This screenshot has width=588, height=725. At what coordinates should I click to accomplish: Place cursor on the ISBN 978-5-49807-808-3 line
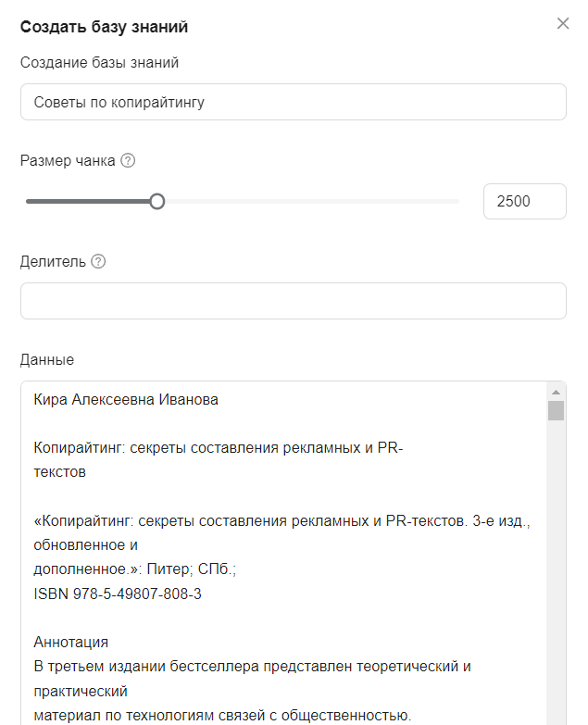[118, 594]
